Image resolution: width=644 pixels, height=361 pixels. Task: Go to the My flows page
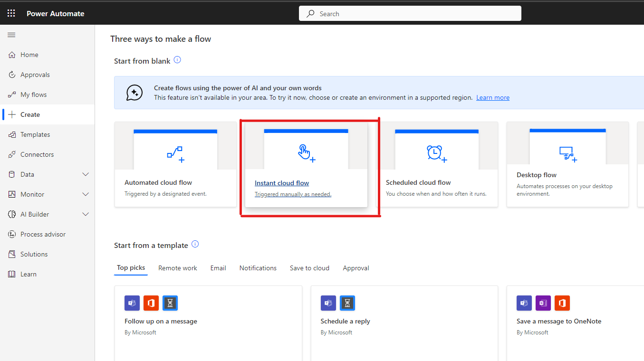pyautogui.click(x=34, y=95)
